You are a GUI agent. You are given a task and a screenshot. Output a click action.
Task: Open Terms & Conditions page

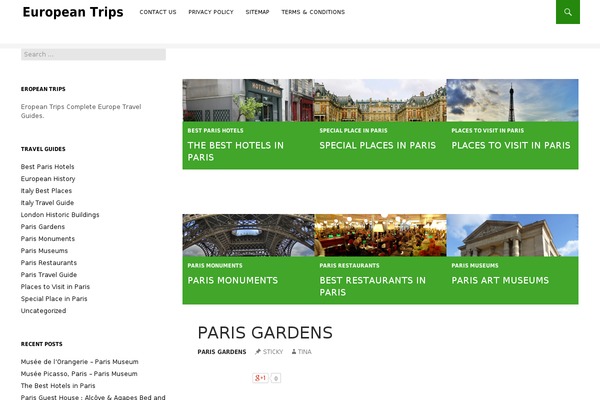coord(313,12)
